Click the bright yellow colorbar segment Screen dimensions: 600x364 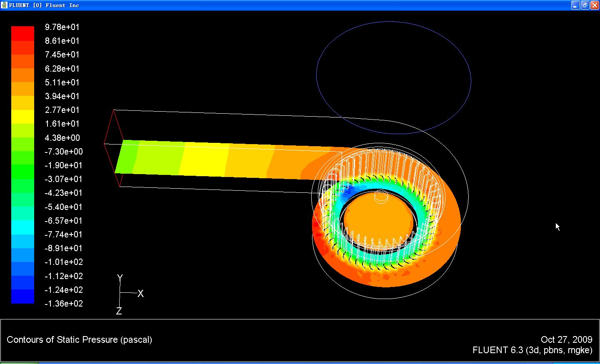coord(22,117)
